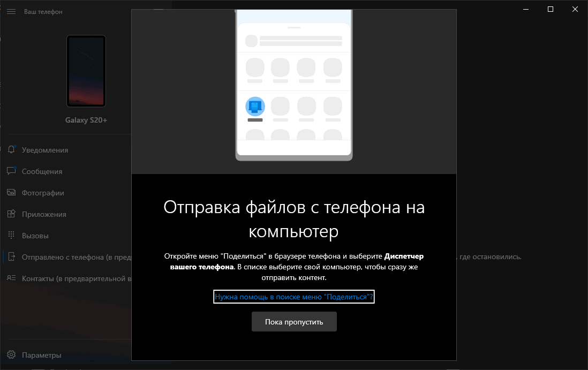Click the Параметры gear icon

[11, 355]
